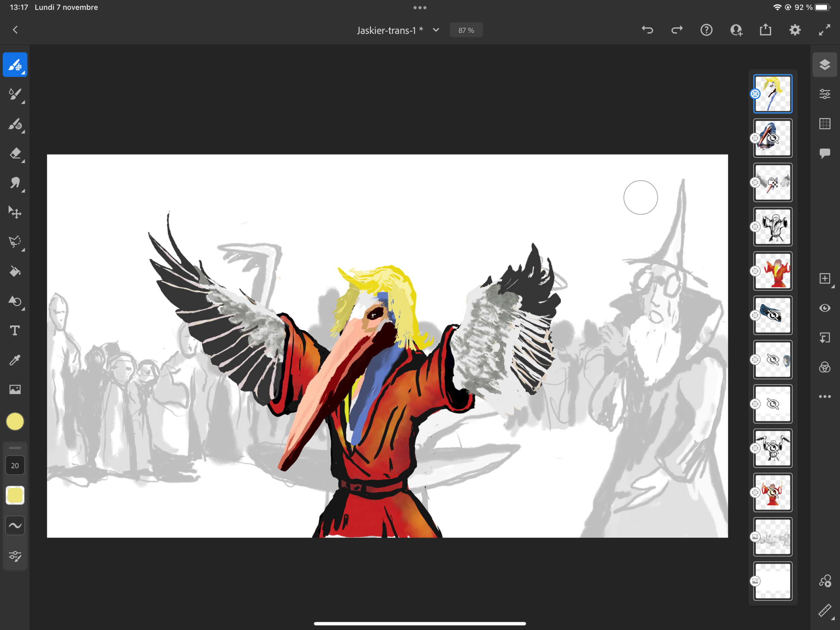840x630 pixels.
Task: Activate the Paint Bucket fill tool
Action: point(15,272)
